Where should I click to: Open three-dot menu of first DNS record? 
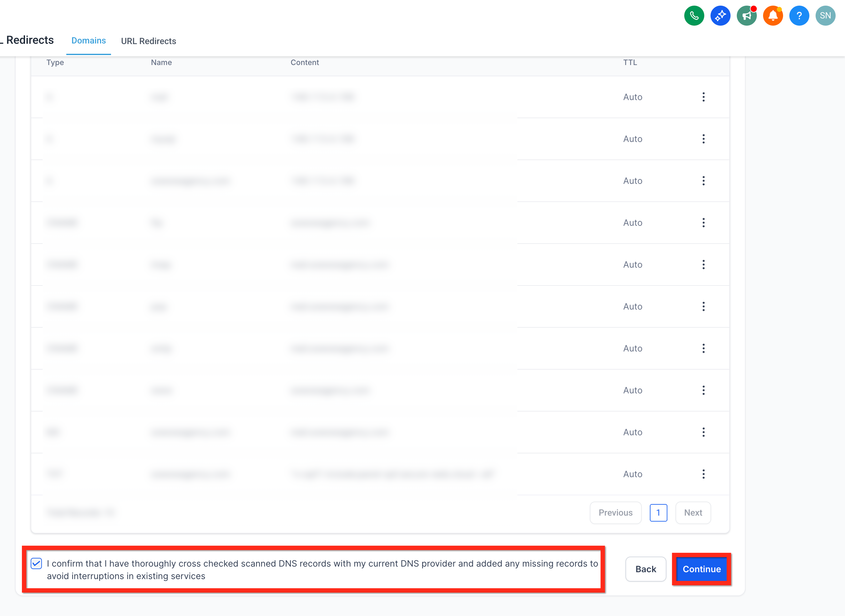pyautogui.click(x=703, y=97)
